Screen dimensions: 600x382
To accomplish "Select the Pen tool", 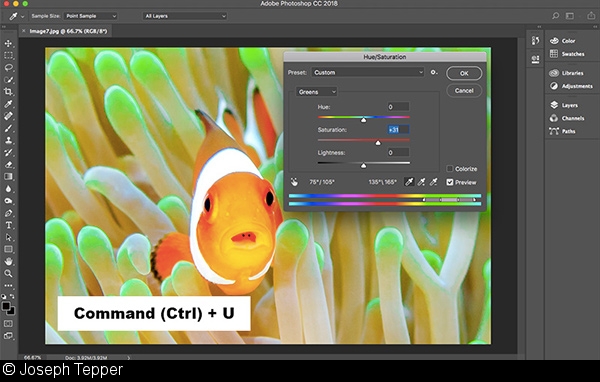I will [8, 213].
